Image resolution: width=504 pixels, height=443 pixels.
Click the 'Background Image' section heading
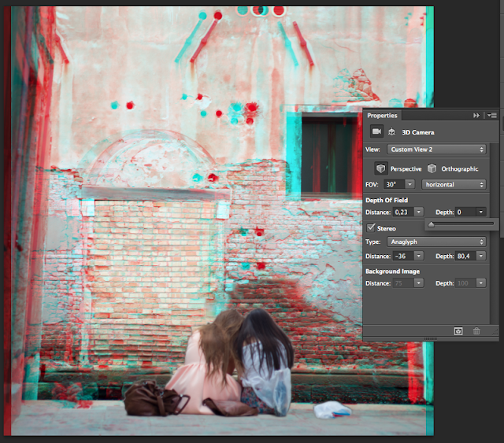click(392, 271)
